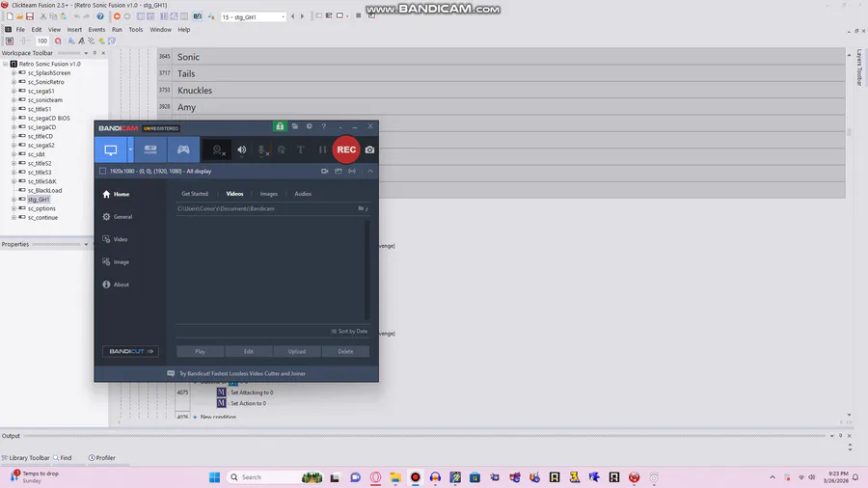Viewport: 868px width, 488px height.
Task: Open File Explorer from the taskbar
Action: point(395,477)
